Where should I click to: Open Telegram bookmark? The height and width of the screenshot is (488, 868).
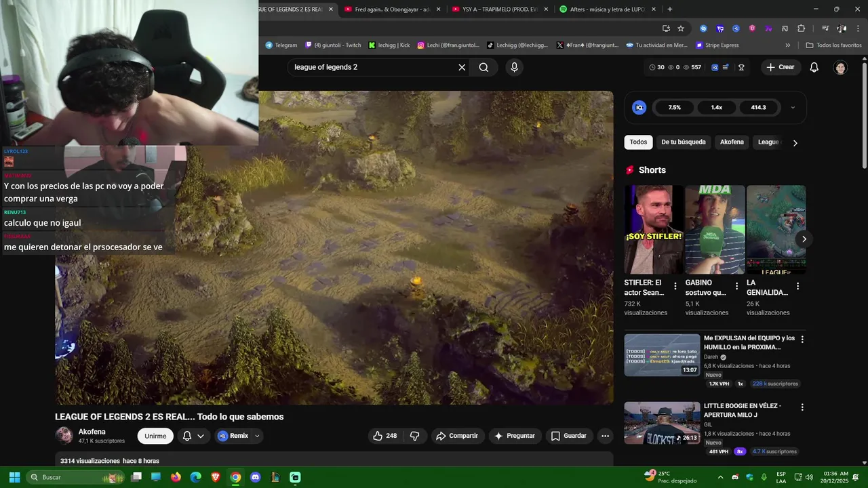tap(281, 45)
